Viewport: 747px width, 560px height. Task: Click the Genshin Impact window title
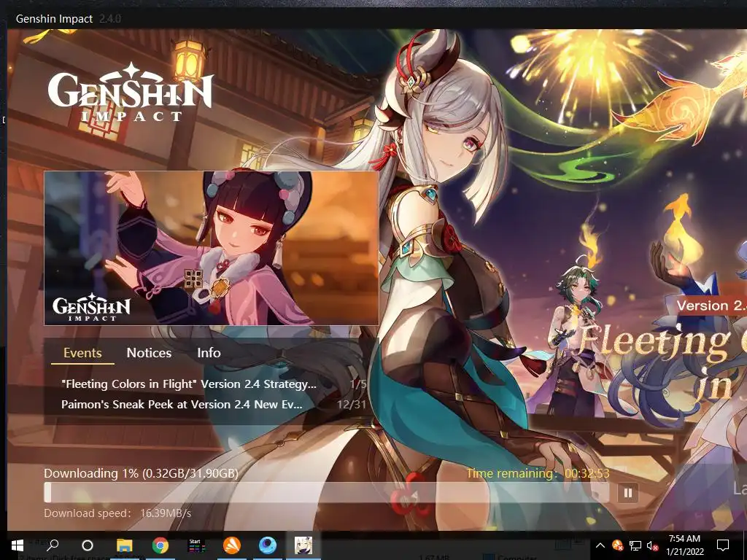coord(54,19)
